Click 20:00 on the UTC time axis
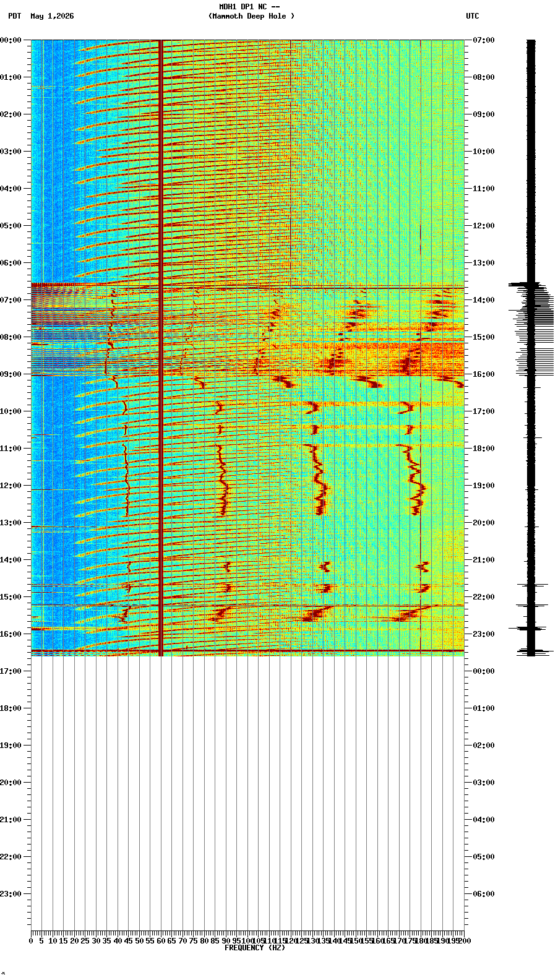The image size is (558, 980). 484,523
